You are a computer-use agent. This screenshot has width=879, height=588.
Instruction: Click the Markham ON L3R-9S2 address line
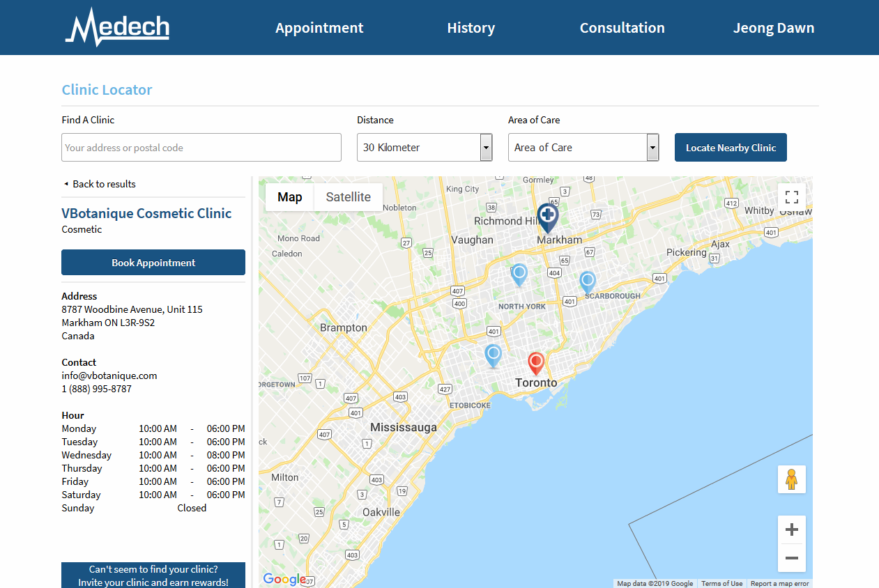108,323
